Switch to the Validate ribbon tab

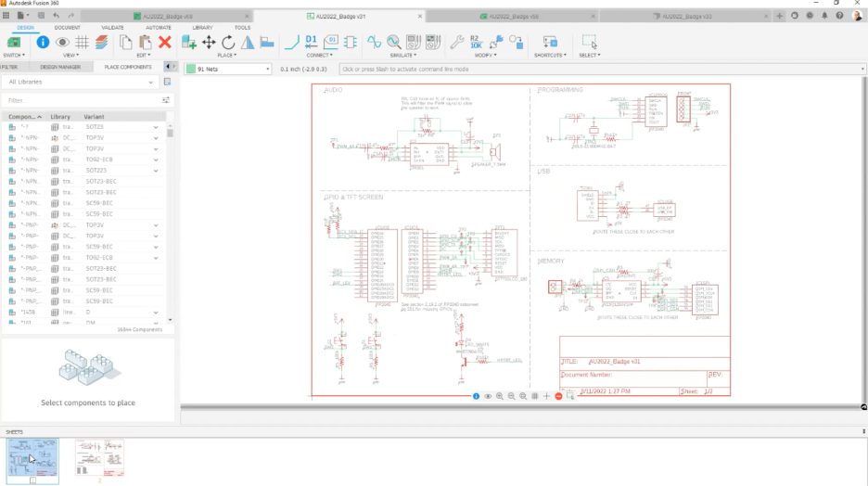pos(112,28)
